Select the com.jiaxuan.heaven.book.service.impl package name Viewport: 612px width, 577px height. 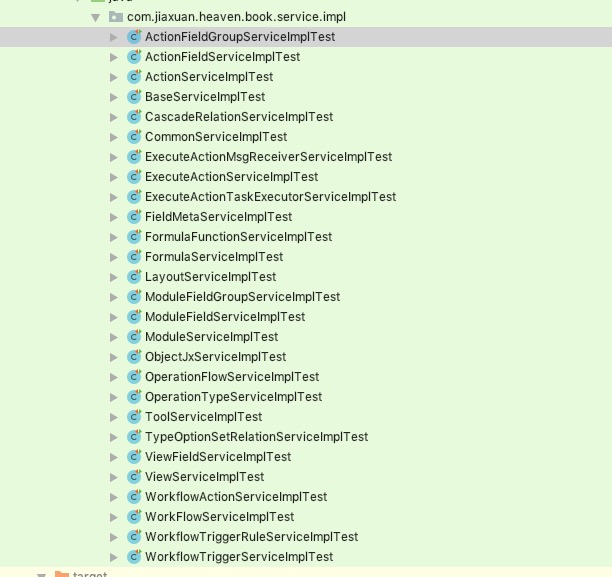(237, 17)
